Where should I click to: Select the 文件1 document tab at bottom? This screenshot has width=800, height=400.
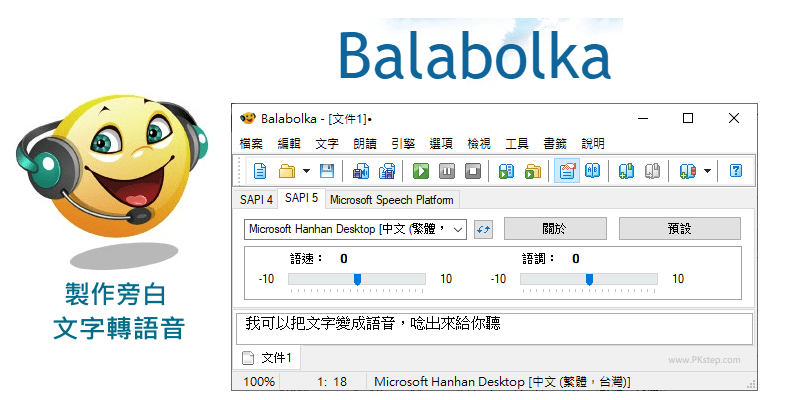[x=267, y=358]
